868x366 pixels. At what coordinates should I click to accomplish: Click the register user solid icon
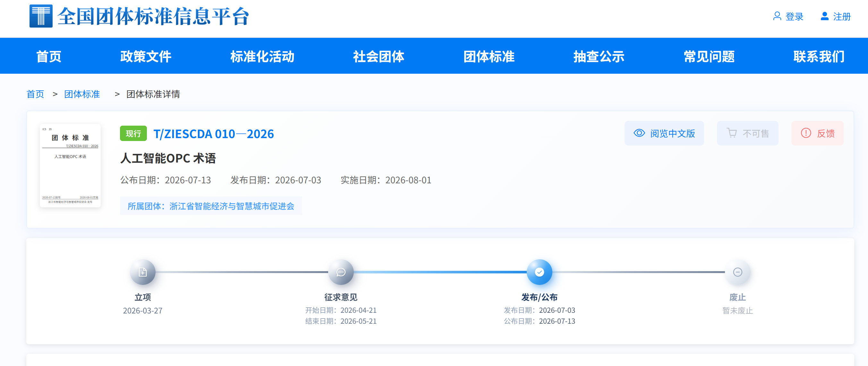[x=824, y=16]
